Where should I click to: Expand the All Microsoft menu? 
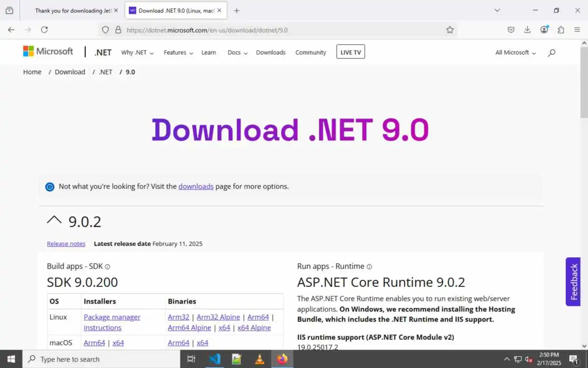click(x=515, y=52)
